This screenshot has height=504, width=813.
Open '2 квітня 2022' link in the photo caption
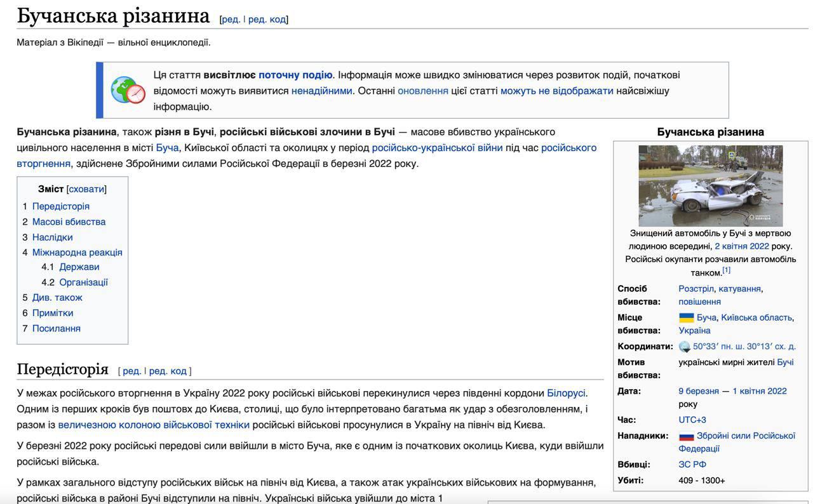pos(742,246)
